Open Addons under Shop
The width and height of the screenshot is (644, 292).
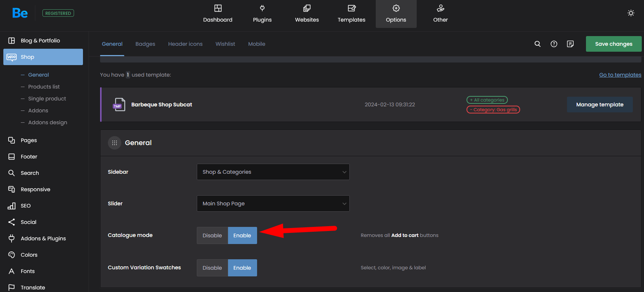38,110
